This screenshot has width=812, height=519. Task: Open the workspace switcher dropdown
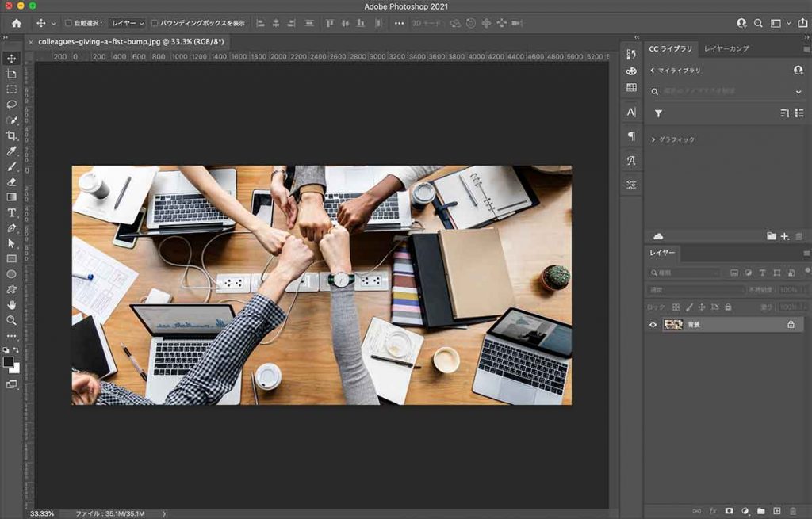pos(778,24)
